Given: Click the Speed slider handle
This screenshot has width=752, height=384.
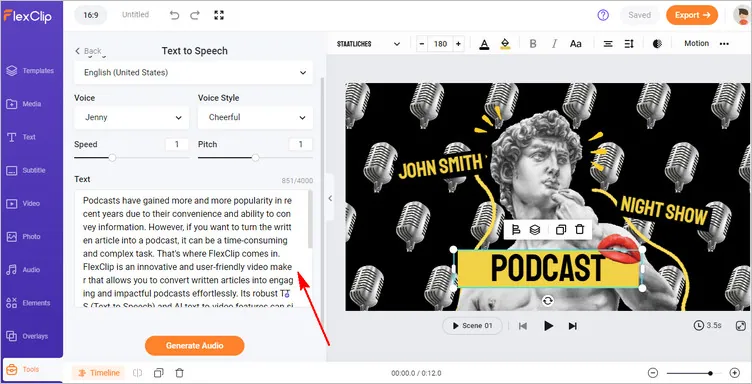Looking at the screenshot, I should click(x=112, y=158).
